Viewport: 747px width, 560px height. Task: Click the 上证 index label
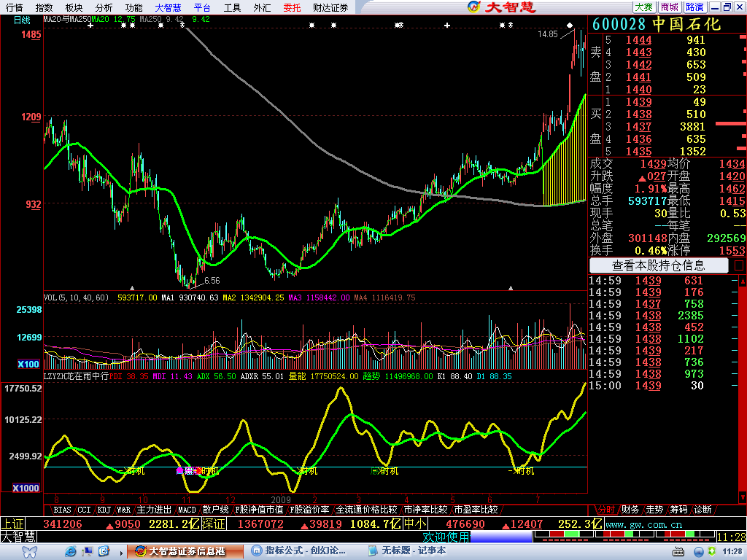pos(12,524)
